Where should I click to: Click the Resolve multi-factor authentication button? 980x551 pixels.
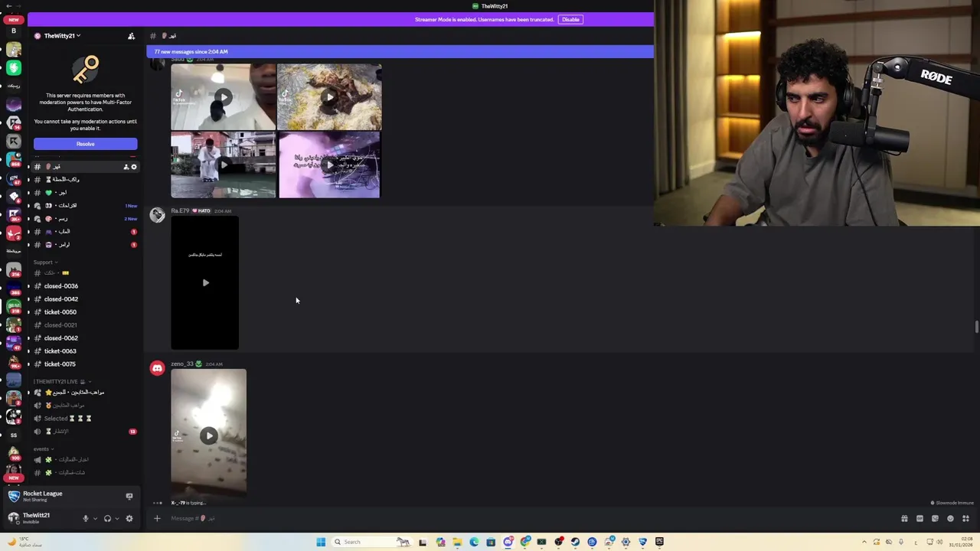coord(85,144)
